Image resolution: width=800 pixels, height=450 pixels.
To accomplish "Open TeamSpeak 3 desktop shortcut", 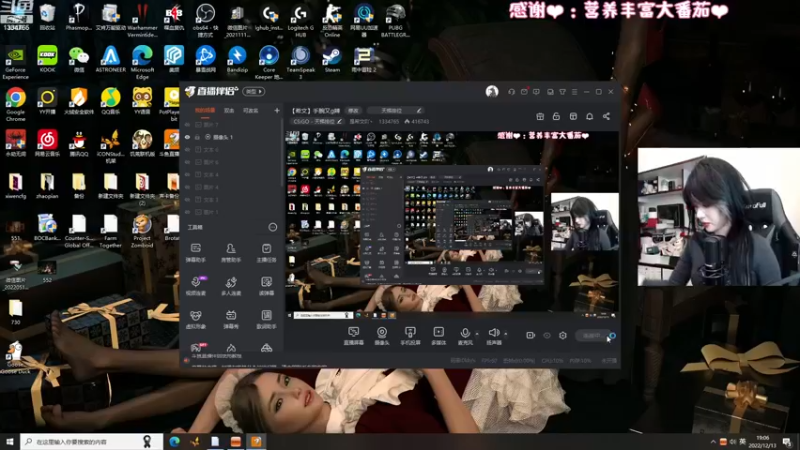I will 301,62.
